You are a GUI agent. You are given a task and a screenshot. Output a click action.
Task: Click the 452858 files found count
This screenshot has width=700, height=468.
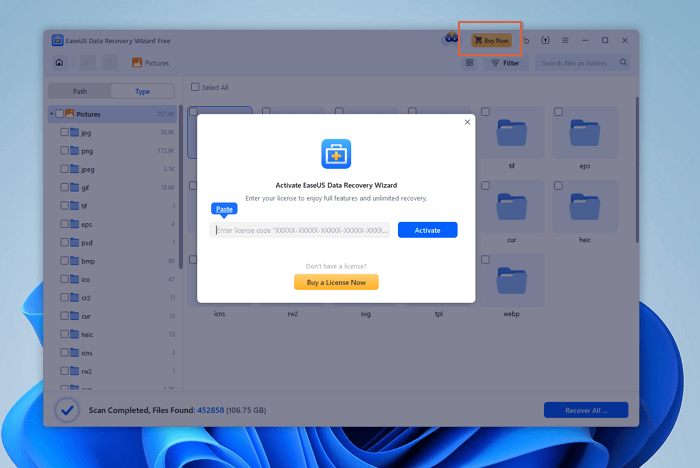(211, 410)
